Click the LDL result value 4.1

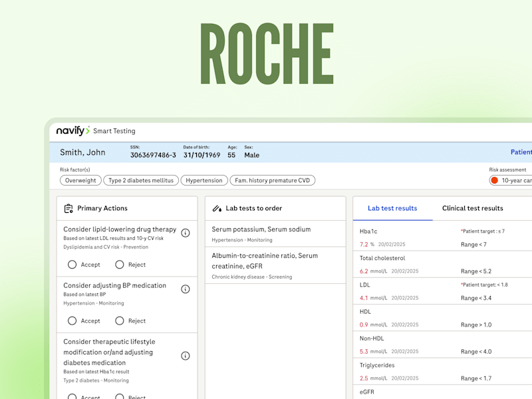364,298
